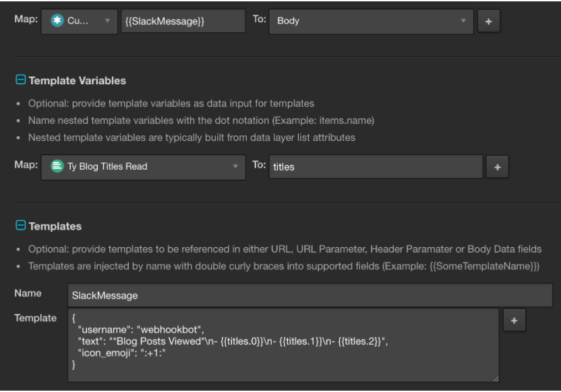This screenshot has height=392, width=561.
Task: Click the blue custom value icon in Map
Action: [57, 21]
